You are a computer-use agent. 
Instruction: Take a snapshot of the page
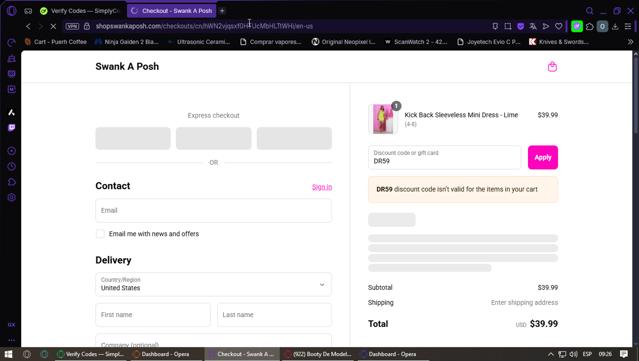point(508,26)
